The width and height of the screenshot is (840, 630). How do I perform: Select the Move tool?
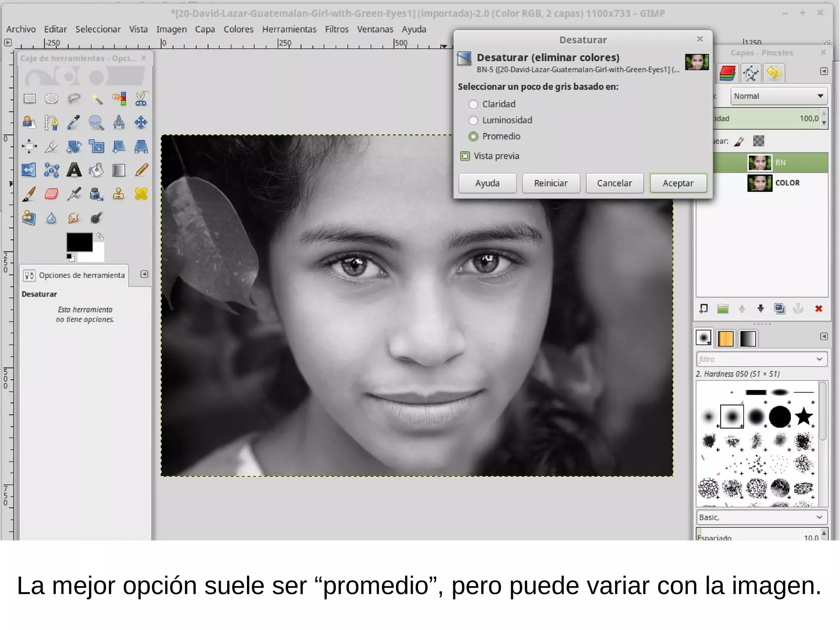(x=141, y=123)
